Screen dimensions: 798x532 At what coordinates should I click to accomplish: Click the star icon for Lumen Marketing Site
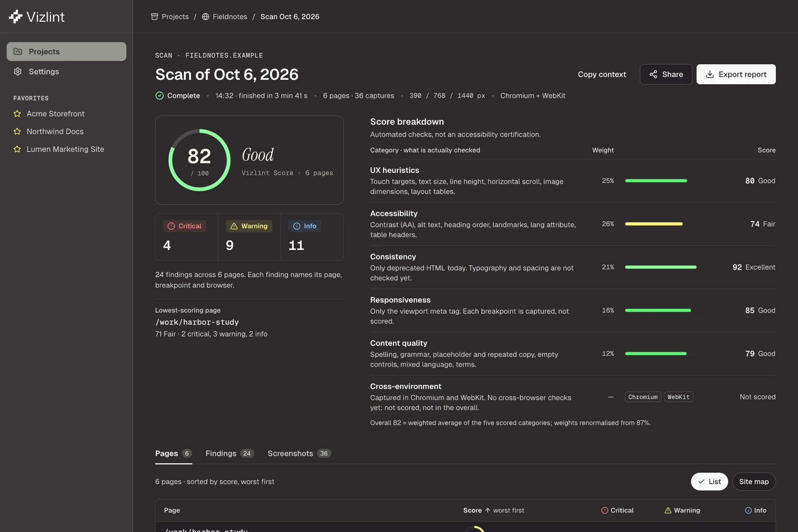pos(17,149)
